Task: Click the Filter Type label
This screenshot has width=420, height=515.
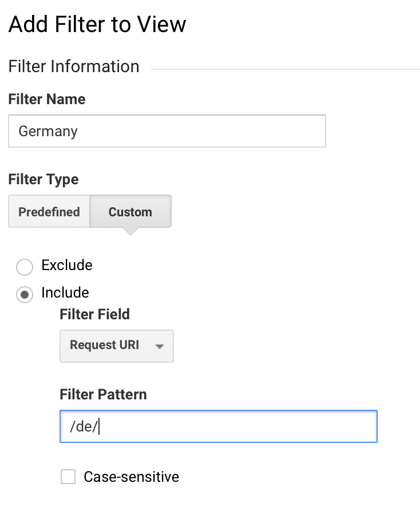Action: pos(43,180)
